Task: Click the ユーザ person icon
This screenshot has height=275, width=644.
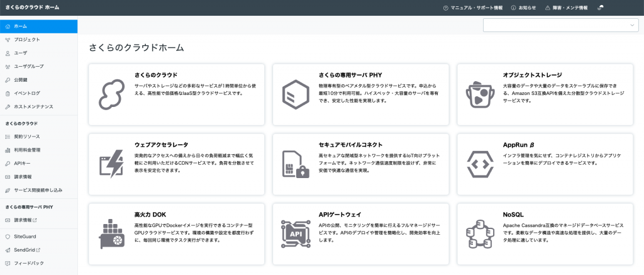Action: click(8, 53)
